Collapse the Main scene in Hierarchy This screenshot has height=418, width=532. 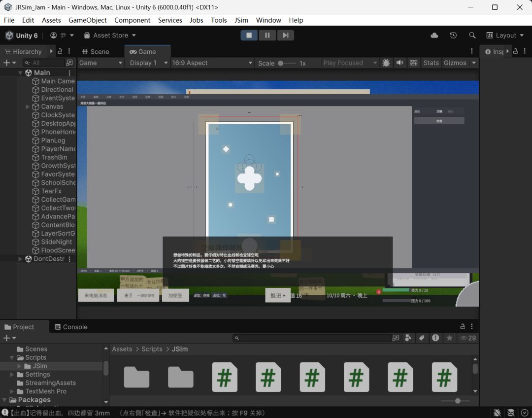(20, 72)
